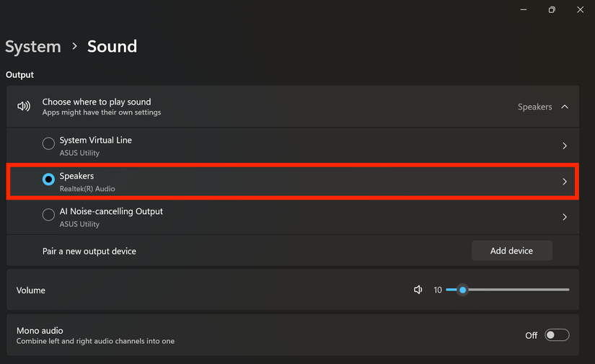
Task: Click the Sound breadcrumb title
Action: [x=112, y=47]
